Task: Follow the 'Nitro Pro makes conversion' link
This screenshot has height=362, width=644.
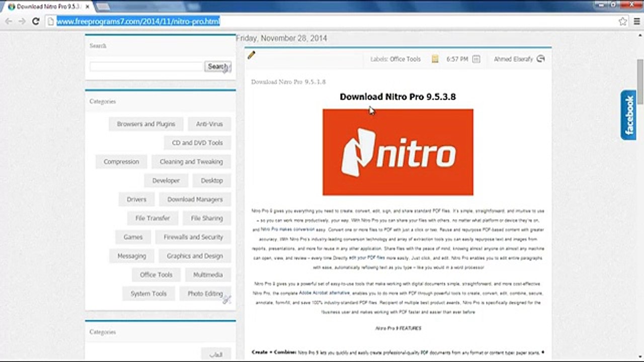Action: pos(287,229)
